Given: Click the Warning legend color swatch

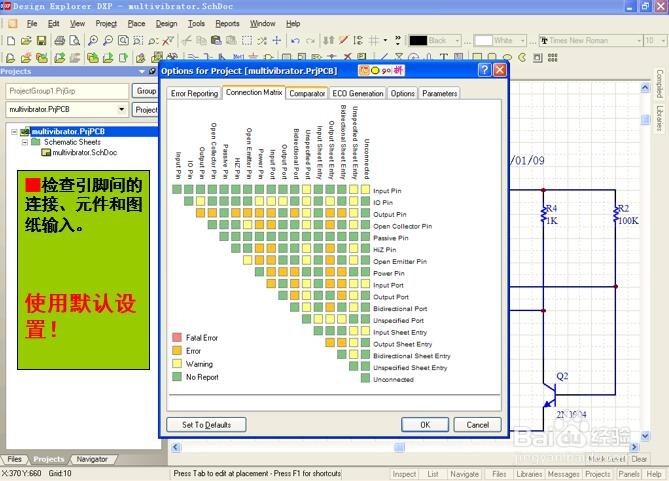Looking at the screenshot, I should pos(177,364).
